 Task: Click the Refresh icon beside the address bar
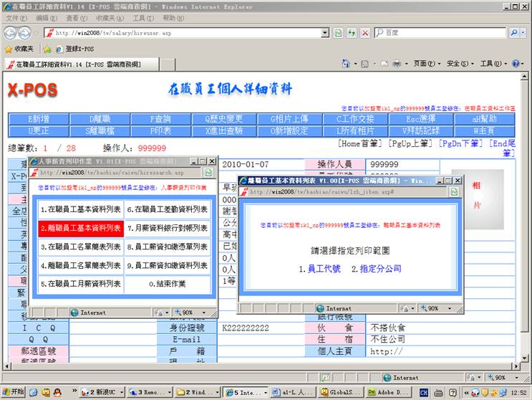click(x=352, y=33)
